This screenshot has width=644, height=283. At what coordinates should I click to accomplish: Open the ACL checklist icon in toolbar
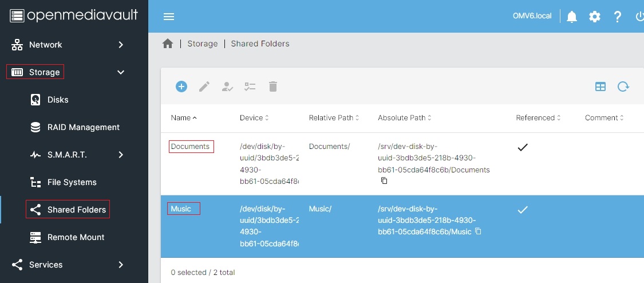click(250, 87)
